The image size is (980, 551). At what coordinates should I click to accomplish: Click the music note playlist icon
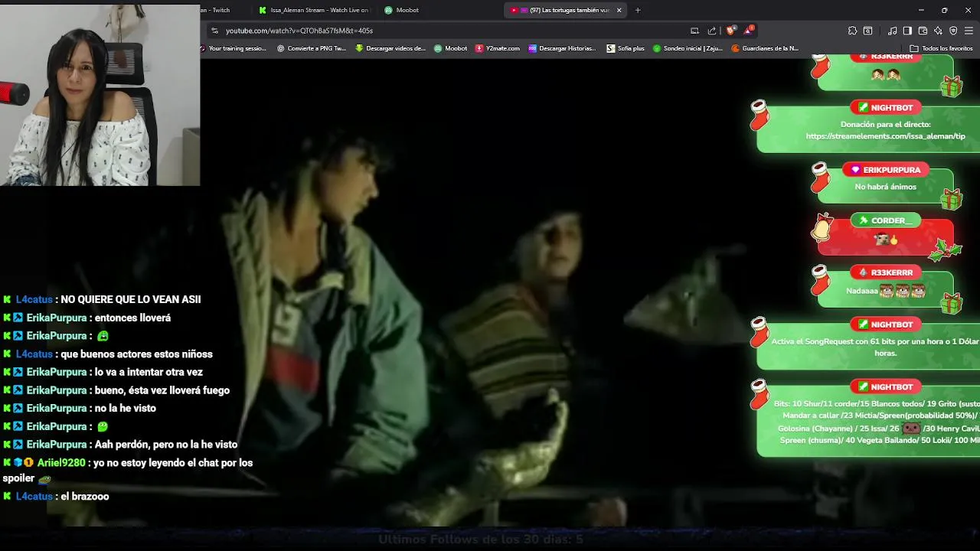[893, 31]
